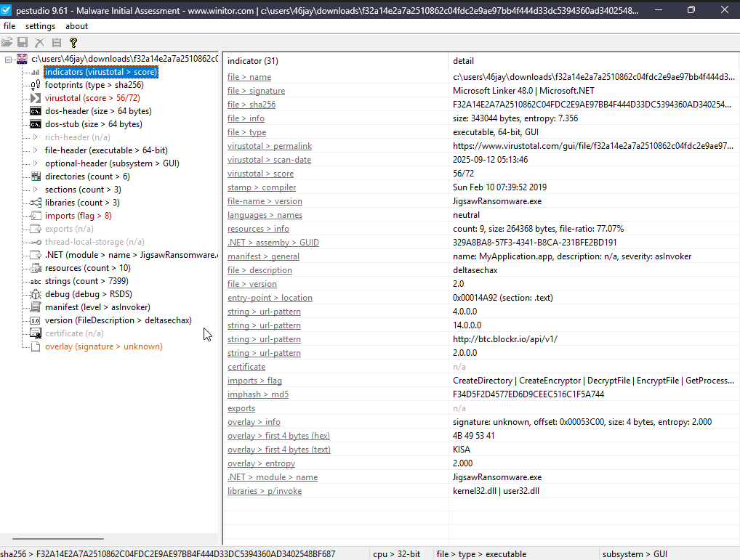
Task: Open the file menu
Action: pos(9,26)
